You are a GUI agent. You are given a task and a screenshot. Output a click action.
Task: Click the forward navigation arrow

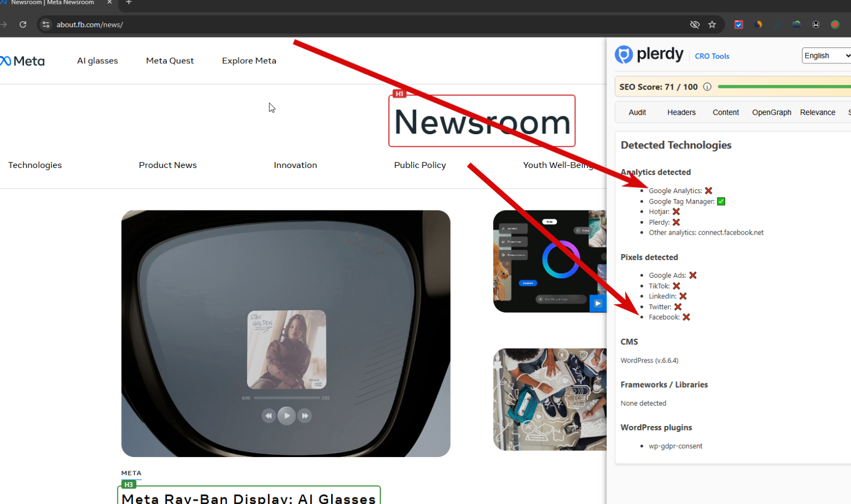tap(3, 25)
